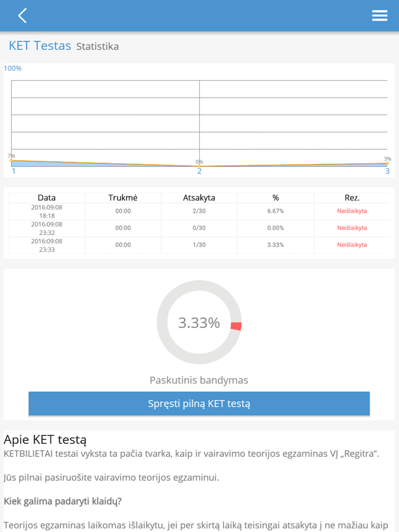Click the Atsakyta column header

coord(199,198)
